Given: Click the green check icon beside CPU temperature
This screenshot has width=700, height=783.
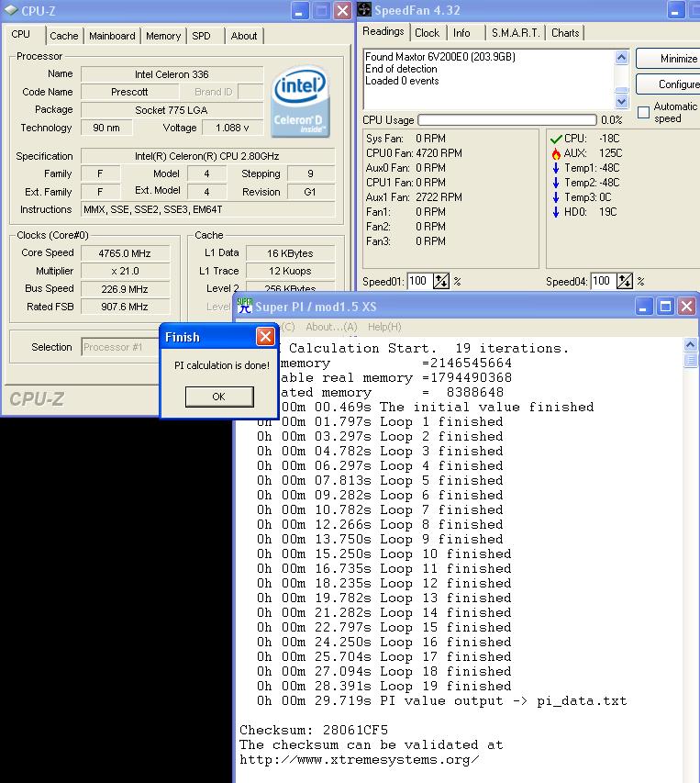Looking at the screenshot, I should point(556,139).
